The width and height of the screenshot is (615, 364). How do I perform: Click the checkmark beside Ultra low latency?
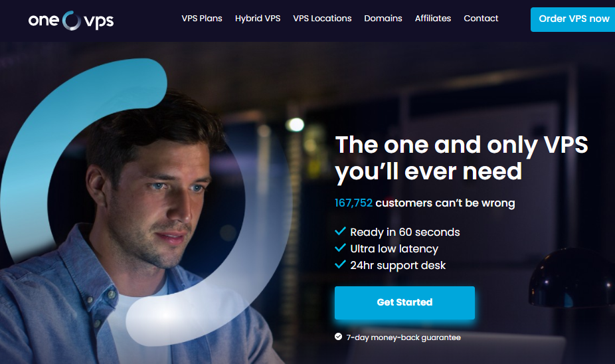point(340,248)
